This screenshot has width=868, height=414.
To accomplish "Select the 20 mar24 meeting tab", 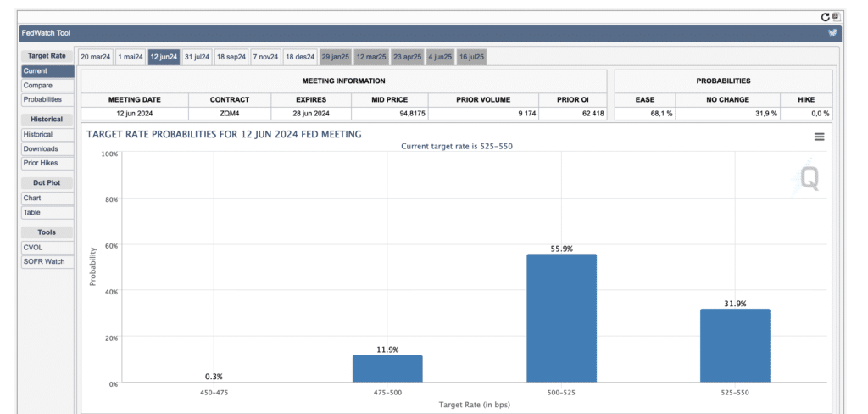I will [95, 57].
